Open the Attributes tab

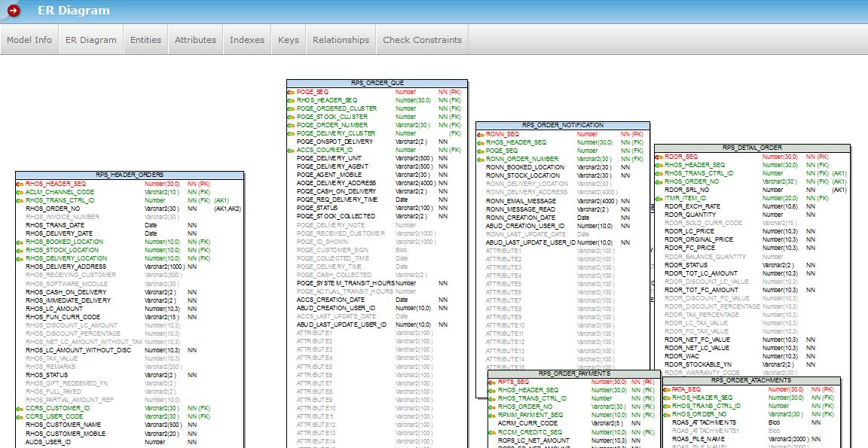[x=195, y=40]
